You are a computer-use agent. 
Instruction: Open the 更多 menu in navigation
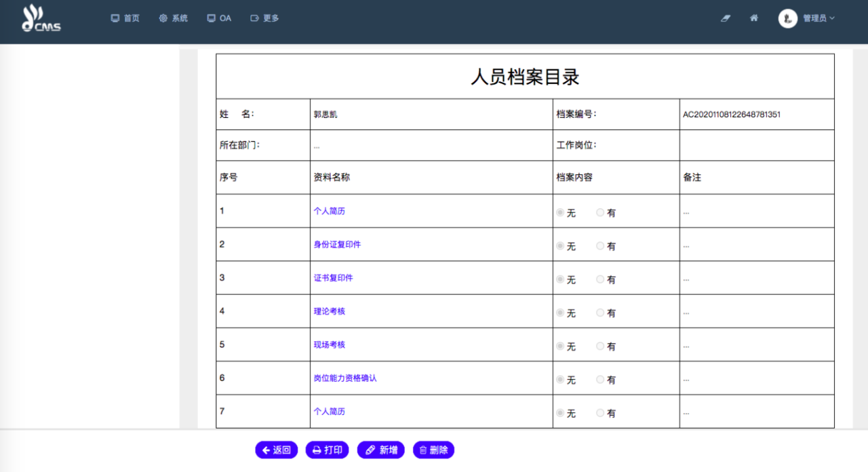coord(264,18)
